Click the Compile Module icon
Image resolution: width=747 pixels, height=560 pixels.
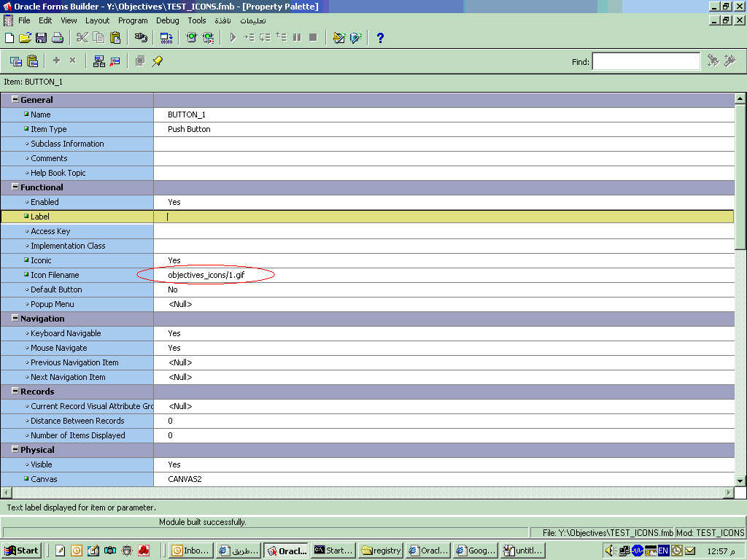[166, 37]
